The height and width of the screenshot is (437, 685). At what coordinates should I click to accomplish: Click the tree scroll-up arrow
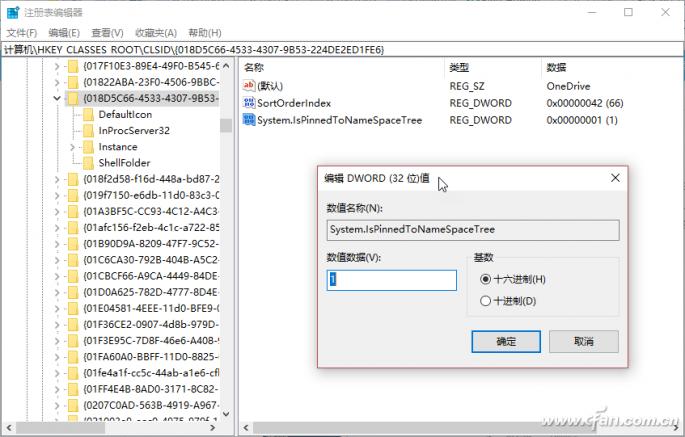[226, 66]
